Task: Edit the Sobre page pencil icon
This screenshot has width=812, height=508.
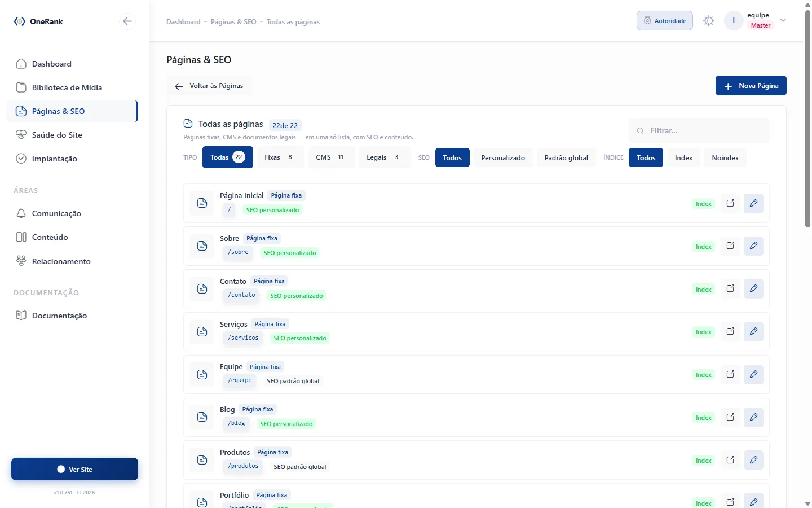Action: point(753,246)
